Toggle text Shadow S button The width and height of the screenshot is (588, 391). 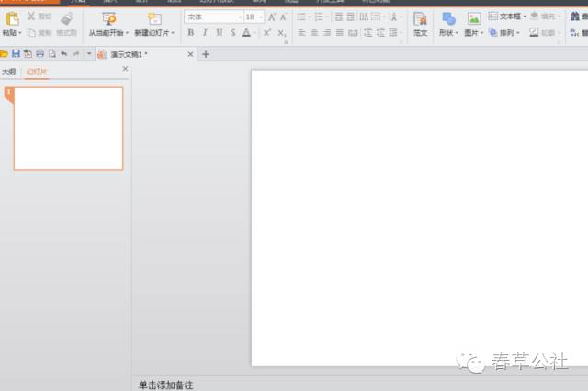(x=232, y=33)
